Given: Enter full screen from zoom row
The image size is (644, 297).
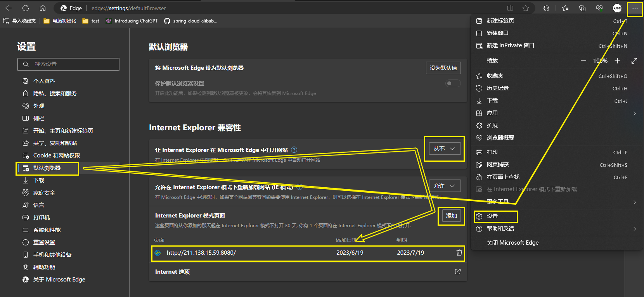Looking at the screenshot, I should click(x=634, y=61).
